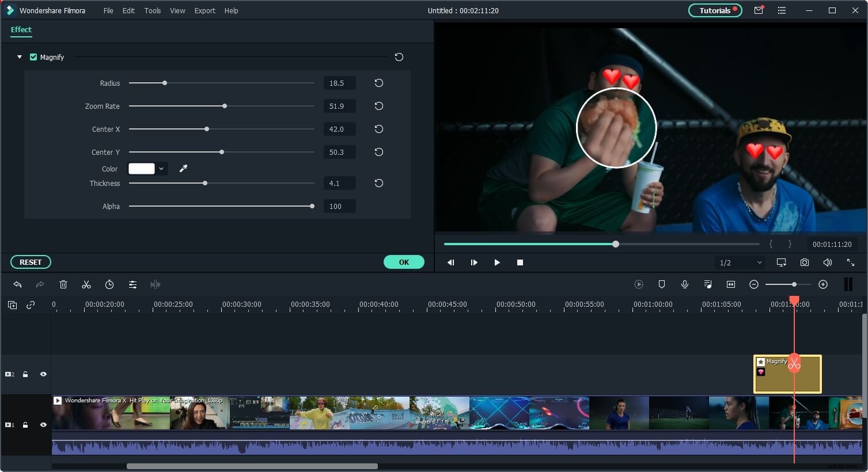Take a snapshot with the camera icon
This screenshot has height=472, width=868.
pos(804,262)
